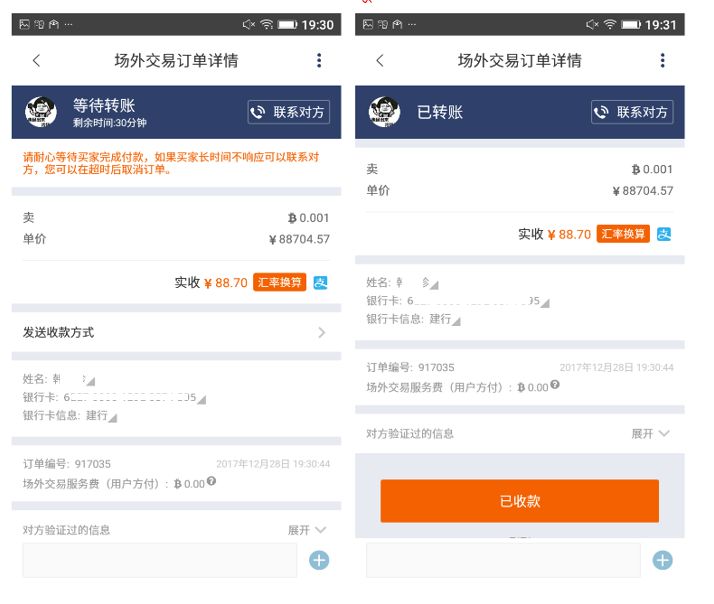This screenshot has width=714, height=604.
Task: Select 订单编号: 917035 text on right screen
Action: (x=410, y=368)
